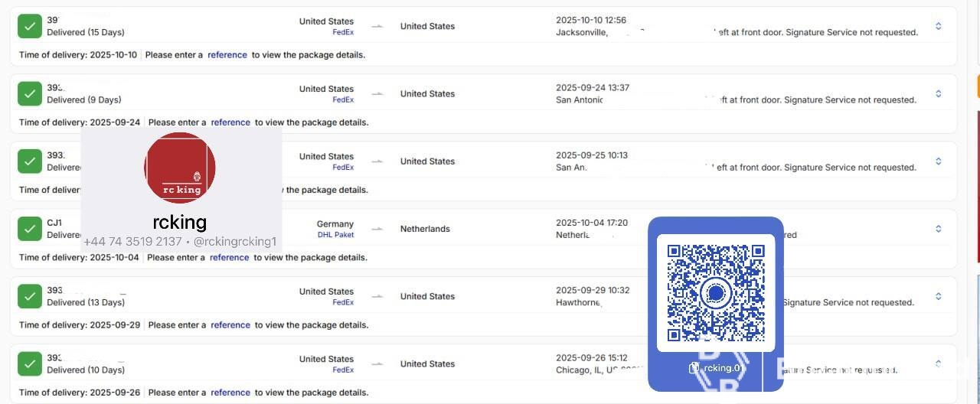Toggle the green checkbox for the Jacksonville delivery
This screenshot has width=980, height=404.
coord(30,26)
